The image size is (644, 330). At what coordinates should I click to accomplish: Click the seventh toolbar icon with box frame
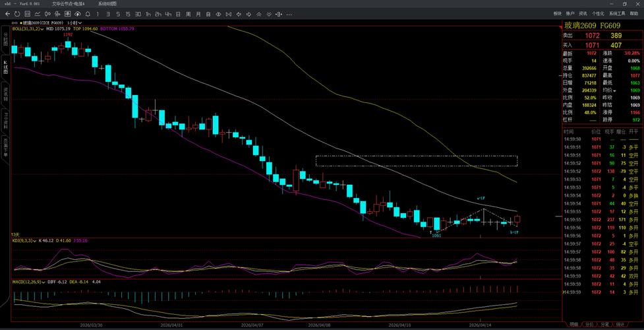click(x=67, y=14)
